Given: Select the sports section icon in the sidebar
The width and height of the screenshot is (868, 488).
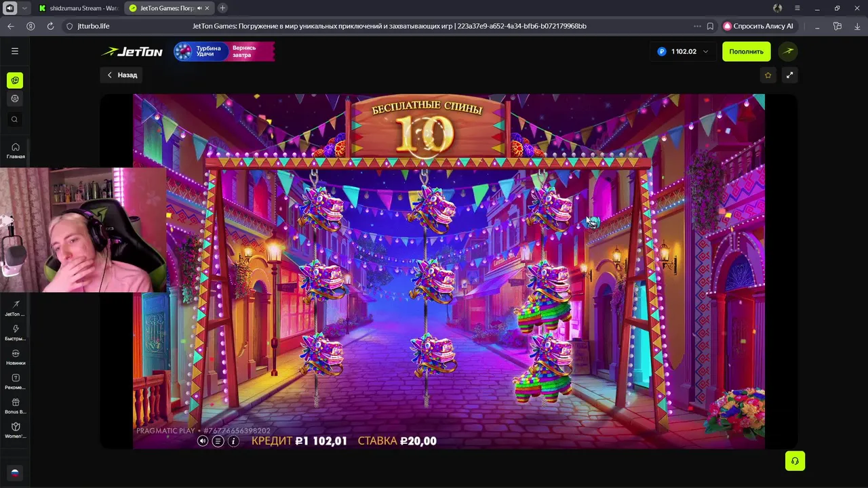Looking at the screenshot, I should coord(15,99).
